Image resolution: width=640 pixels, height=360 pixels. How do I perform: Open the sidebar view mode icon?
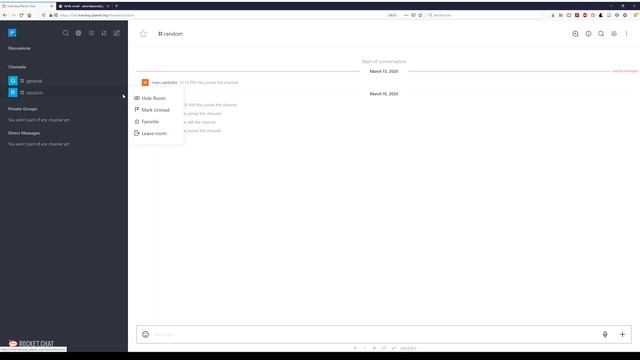pyautogui.click(x=91, y=33)
